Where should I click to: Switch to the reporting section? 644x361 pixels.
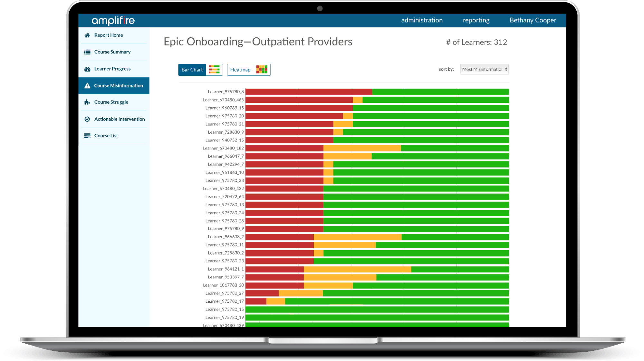point(476,20)
